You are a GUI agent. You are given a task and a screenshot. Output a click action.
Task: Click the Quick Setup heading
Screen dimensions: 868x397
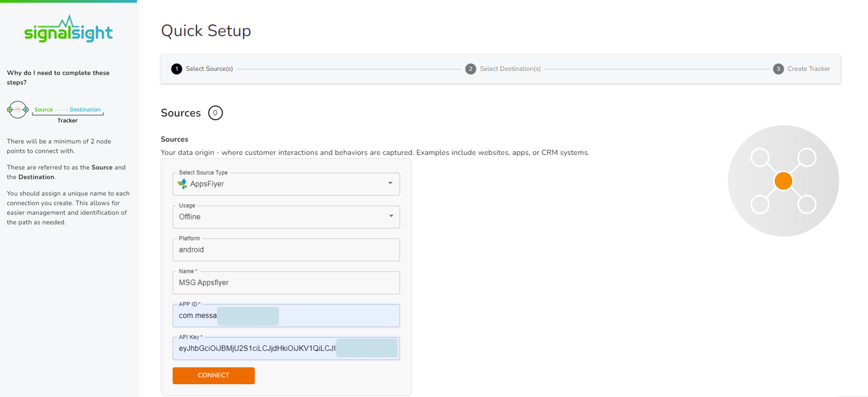206,31
